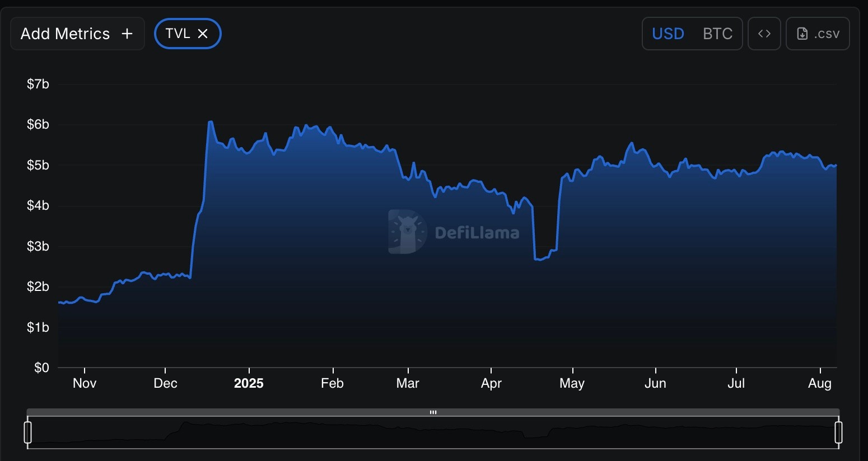Click the May label on the x-axis
This screenshot has height=461, width=868.
[x=572, y=383]
